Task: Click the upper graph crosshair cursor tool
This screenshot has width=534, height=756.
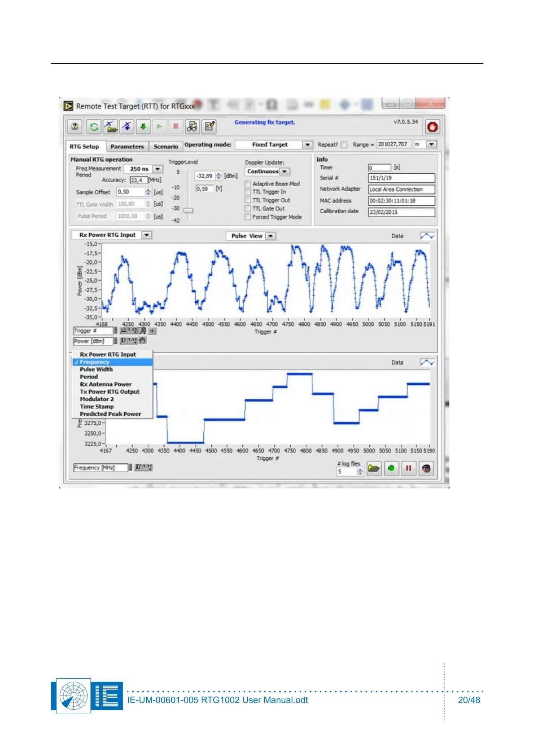Action: pos(153,331)
